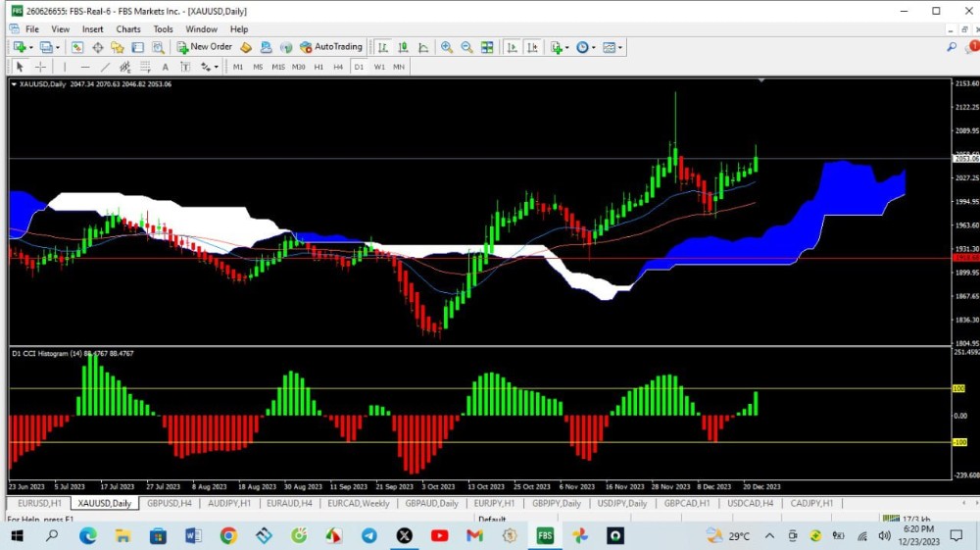Choose the horizontal line tool

point(85,67)
